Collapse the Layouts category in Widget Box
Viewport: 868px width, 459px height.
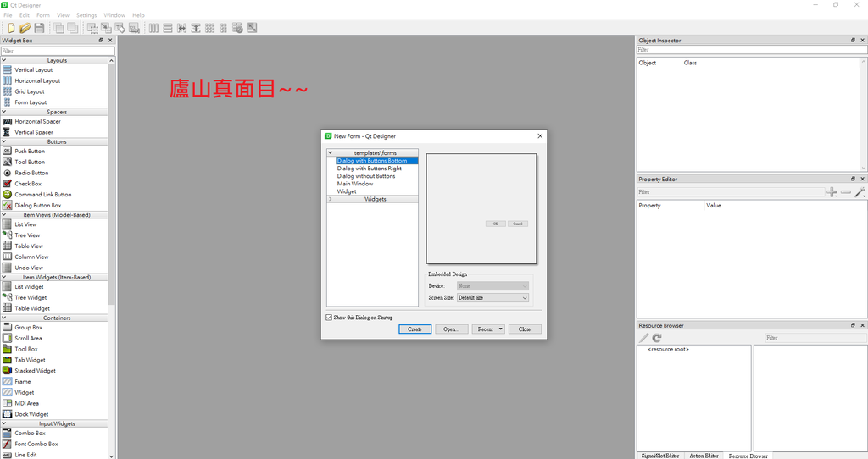pyautogui.click(x=4, y=60)
